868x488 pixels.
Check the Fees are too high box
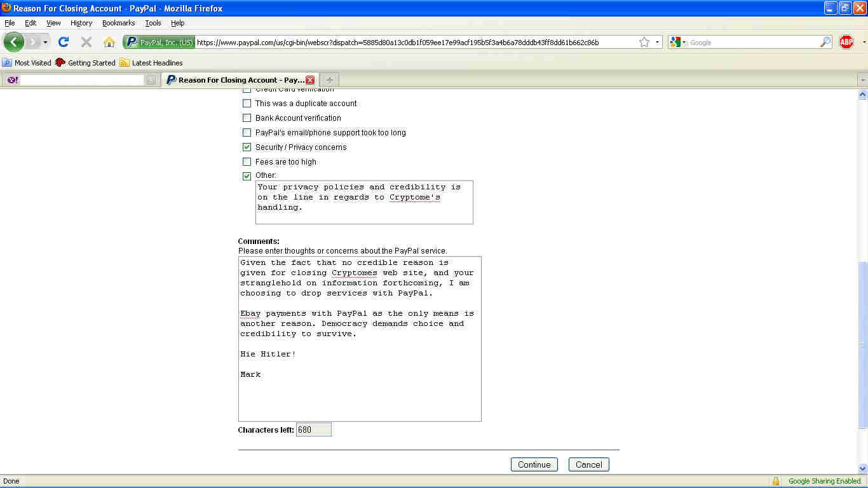(247, 162)
